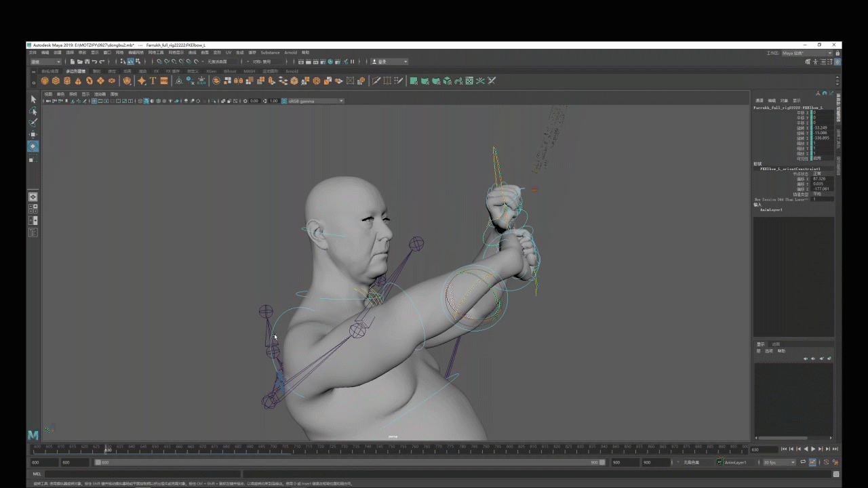Click the SVG shelf icon

[164, 81]
